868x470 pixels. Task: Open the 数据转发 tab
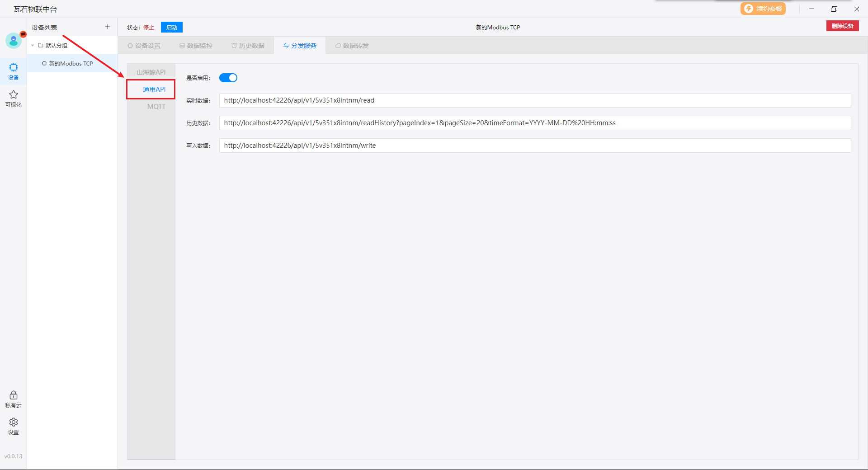point(352,46)
